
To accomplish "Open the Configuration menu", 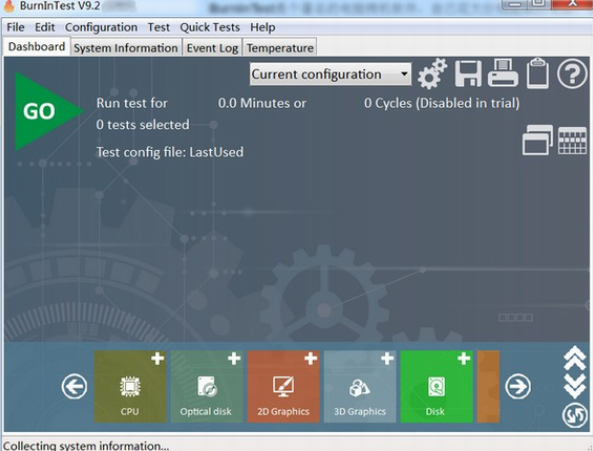I will (x=101, y=27).
